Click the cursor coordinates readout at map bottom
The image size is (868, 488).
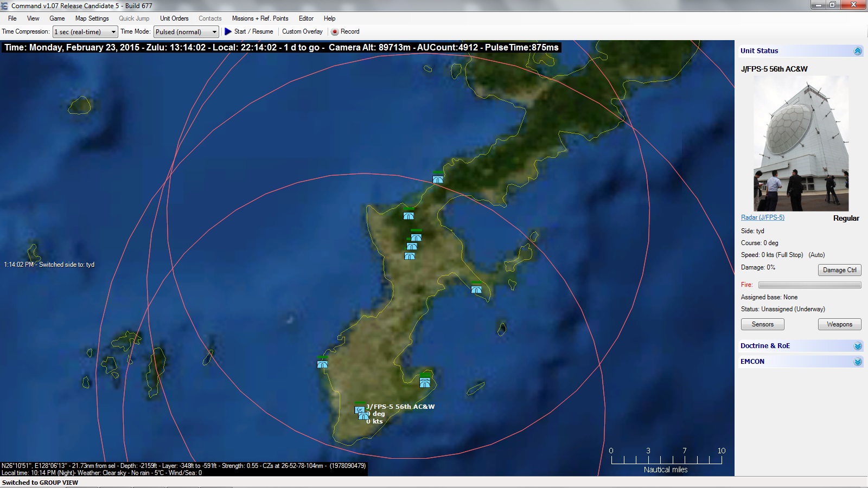183,466
